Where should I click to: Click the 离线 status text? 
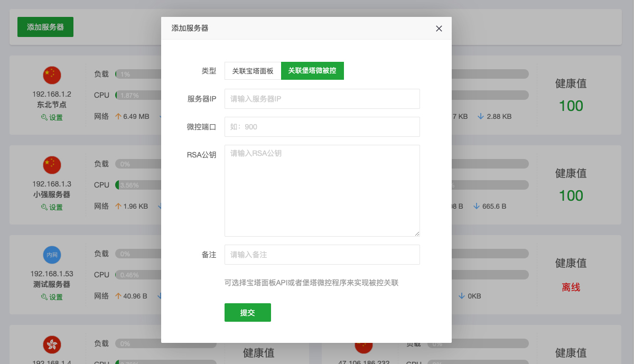[x=571, y=287]
